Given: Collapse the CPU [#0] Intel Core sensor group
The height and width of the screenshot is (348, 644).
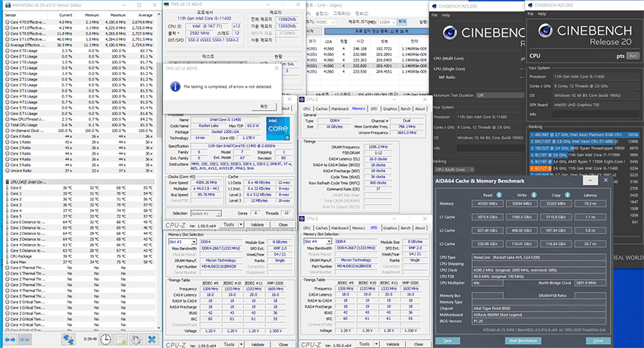Looking at the screenshot, I should pyautogui.click(x=8, y=182).
